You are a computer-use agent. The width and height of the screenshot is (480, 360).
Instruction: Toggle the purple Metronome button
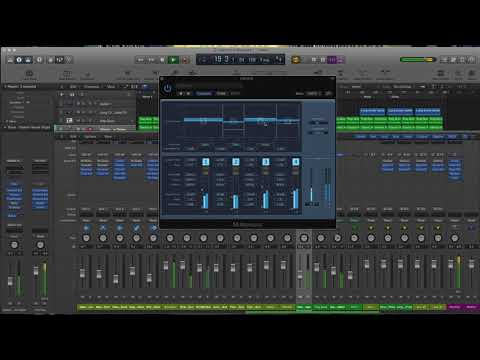(341, 60)
